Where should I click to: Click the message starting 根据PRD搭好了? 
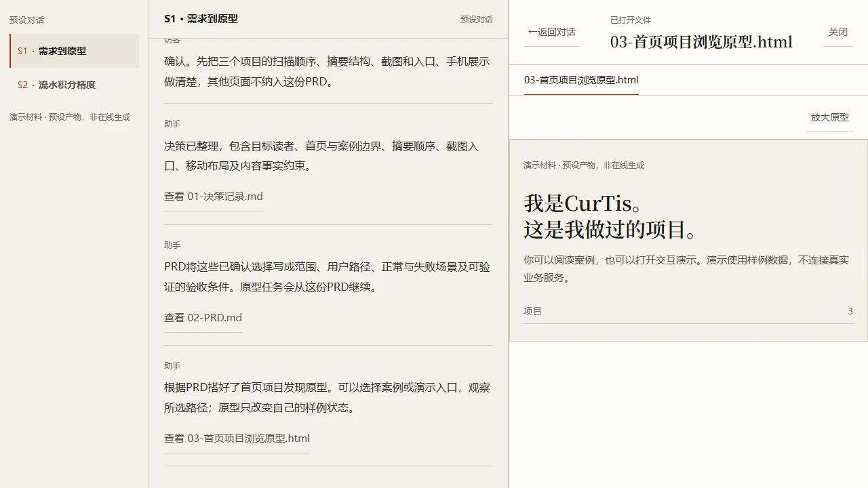[x=327, y=398]
